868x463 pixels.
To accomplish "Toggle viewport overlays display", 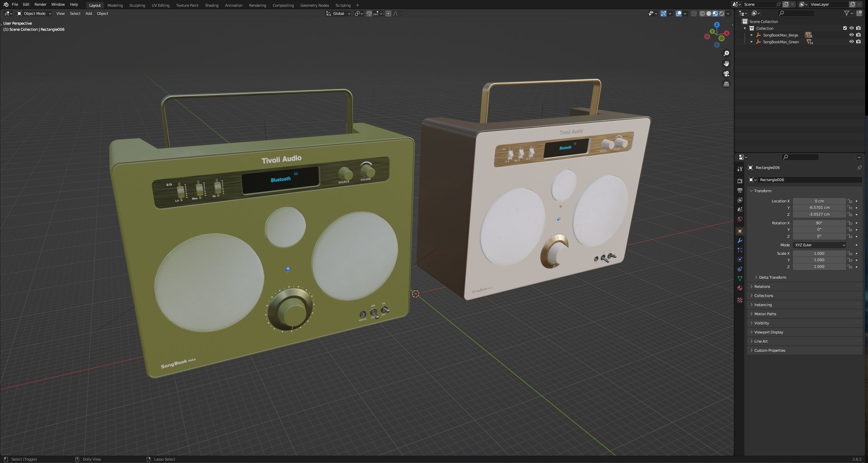I will [678, 14].
